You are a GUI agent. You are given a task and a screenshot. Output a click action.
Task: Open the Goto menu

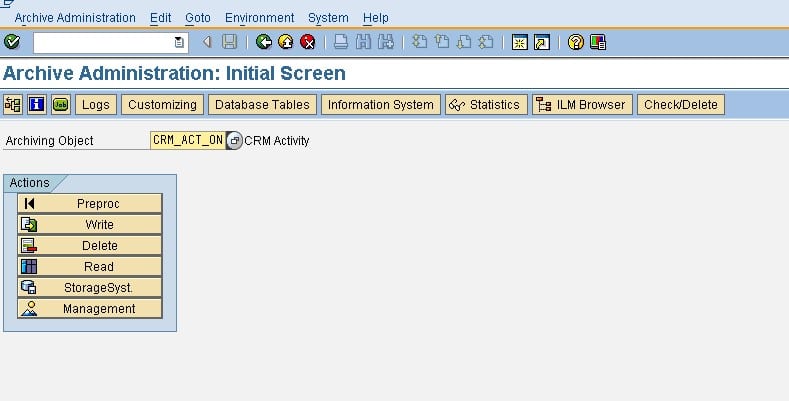(197, 18)
